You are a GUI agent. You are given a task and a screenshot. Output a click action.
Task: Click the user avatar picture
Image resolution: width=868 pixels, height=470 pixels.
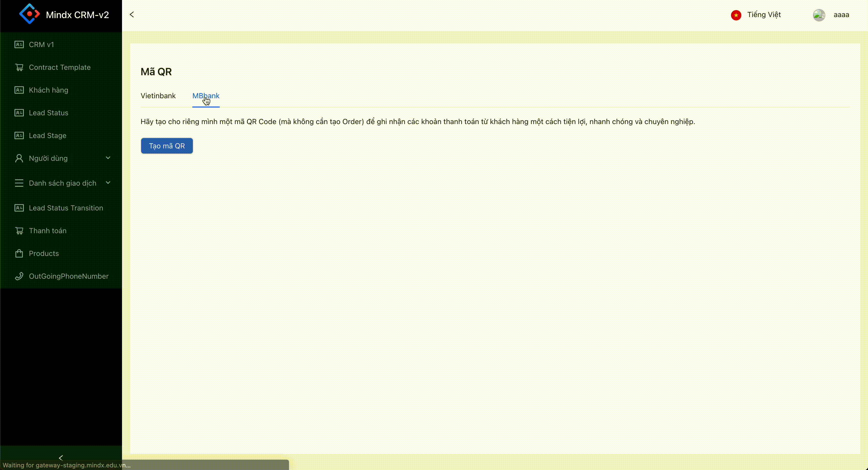819,15
